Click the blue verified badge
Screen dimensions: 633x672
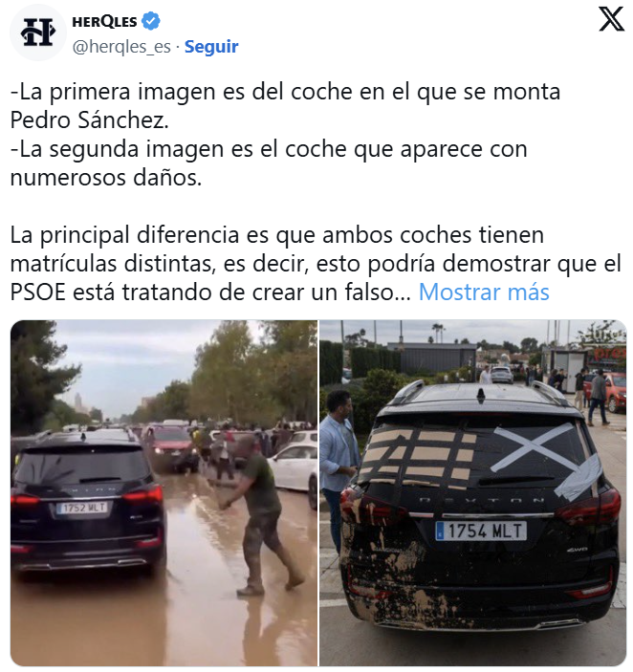pyautogui.click(x=150, y=21)
